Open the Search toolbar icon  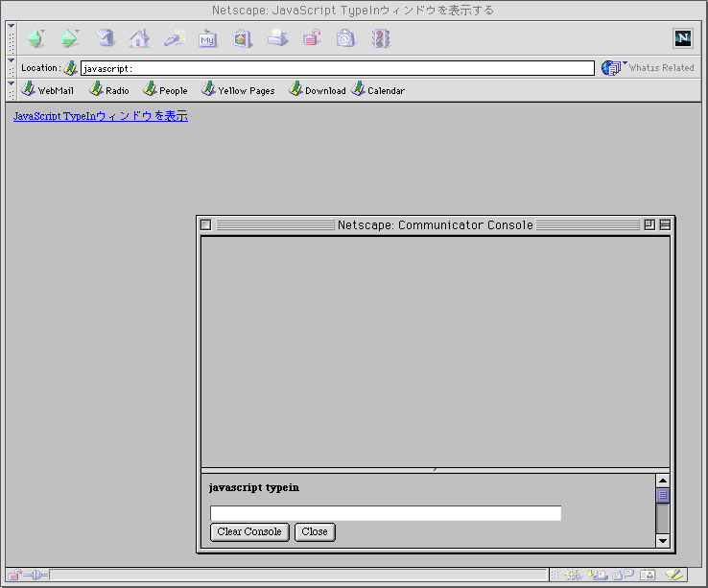[175, 38]
